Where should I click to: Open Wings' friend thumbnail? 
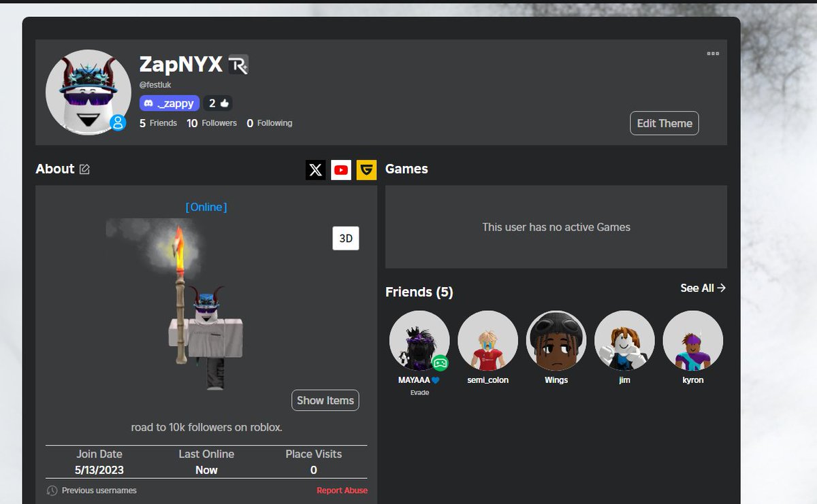click(556, 340)
